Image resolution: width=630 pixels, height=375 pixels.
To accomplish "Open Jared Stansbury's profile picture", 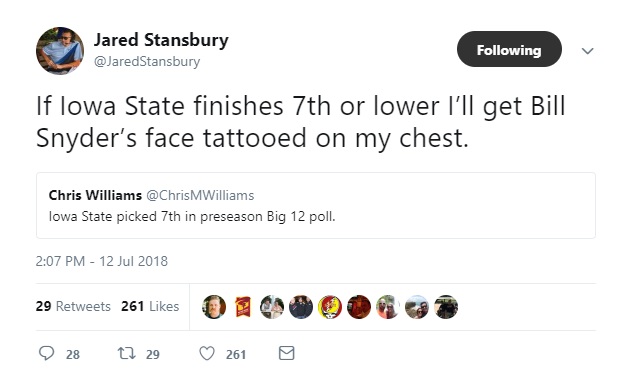I will (60, 51).
